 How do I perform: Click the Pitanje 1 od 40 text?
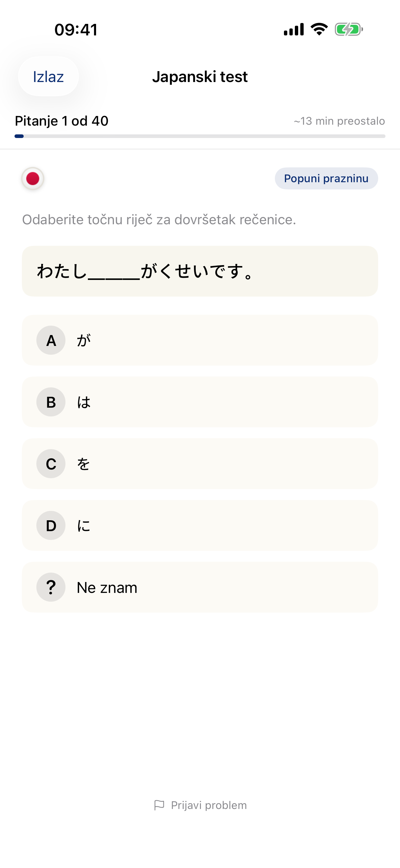point(62,121)
